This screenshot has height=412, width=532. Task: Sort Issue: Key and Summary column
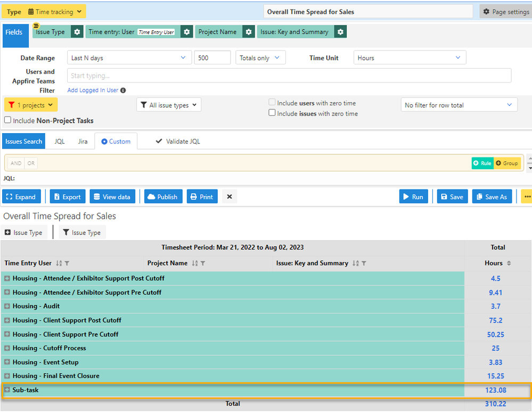click(x=356, y=263)
